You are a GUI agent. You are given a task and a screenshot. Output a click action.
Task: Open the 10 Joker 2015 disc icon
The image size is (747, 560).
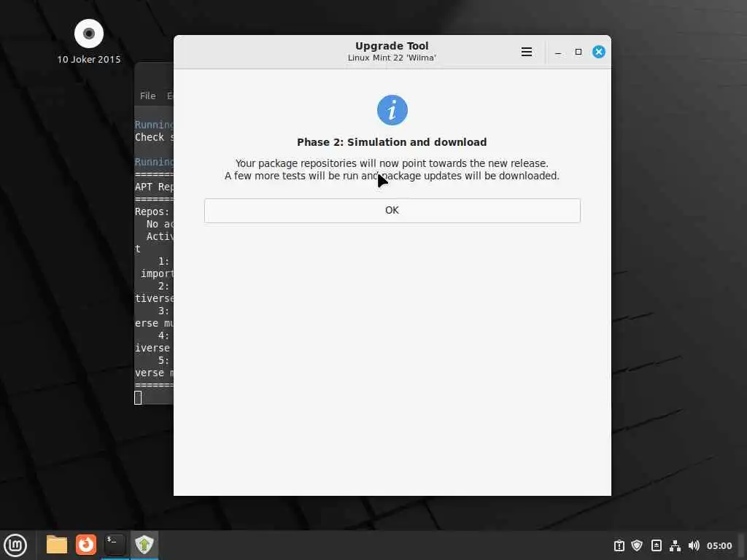pyautogui.click(x=89, y=42)
